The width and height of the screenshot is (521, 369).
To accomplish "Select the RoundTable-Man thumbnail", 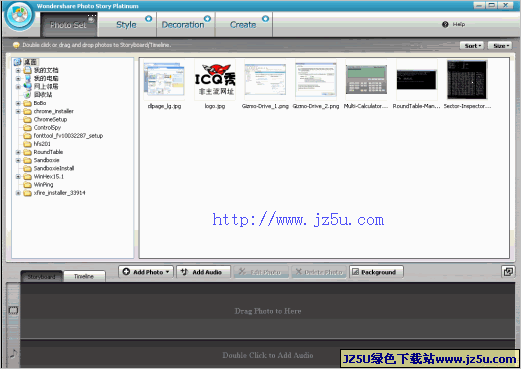I will 416,80.
